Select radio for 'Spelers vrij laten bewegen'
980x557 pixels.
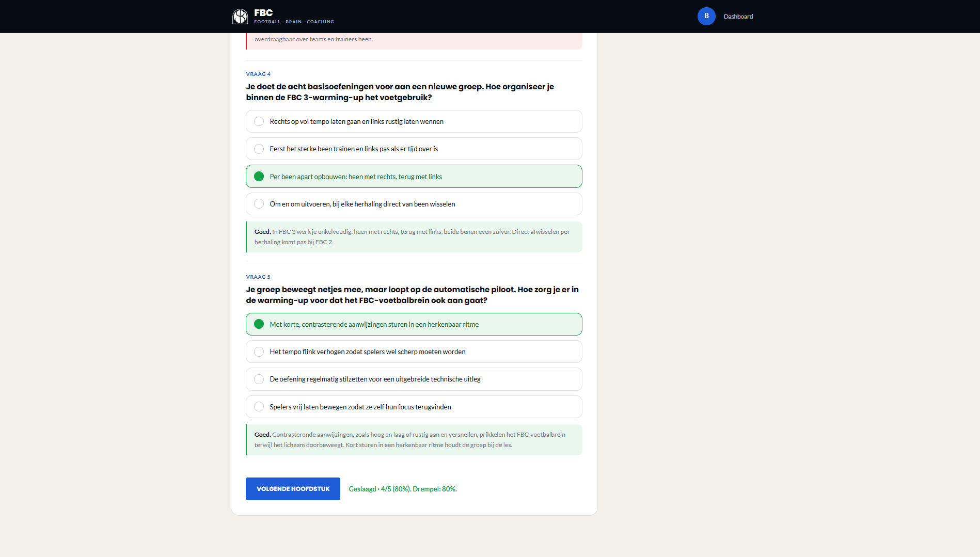coord(259,407)
